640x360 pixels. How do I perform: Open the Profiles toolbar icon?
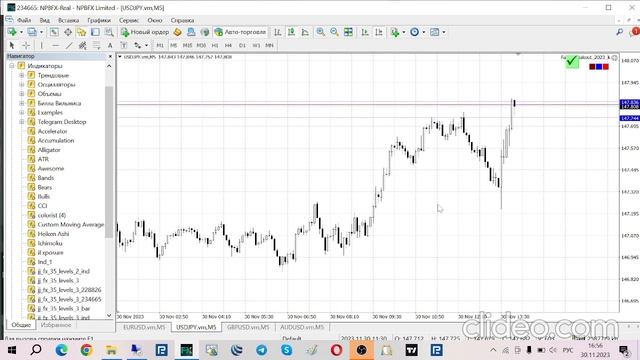coord(32,32)
